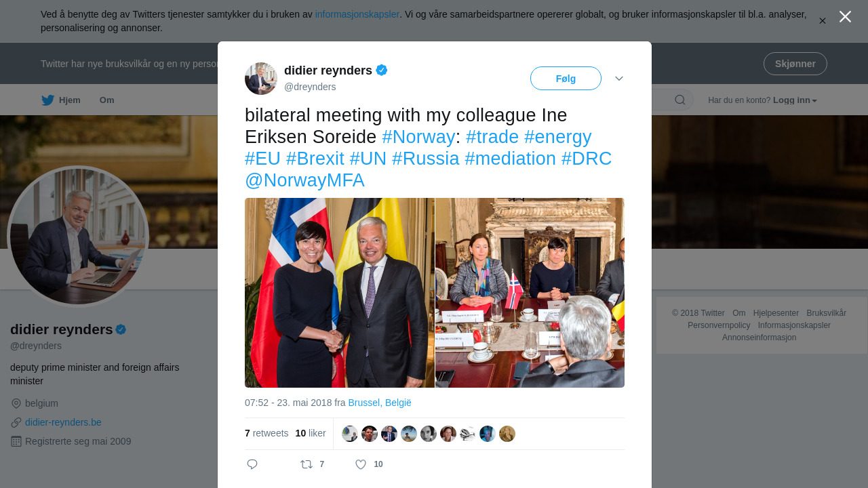Open the didier-reynders.be website link
The width and height of the screenshot is (868, 488).
coord(63,422)
